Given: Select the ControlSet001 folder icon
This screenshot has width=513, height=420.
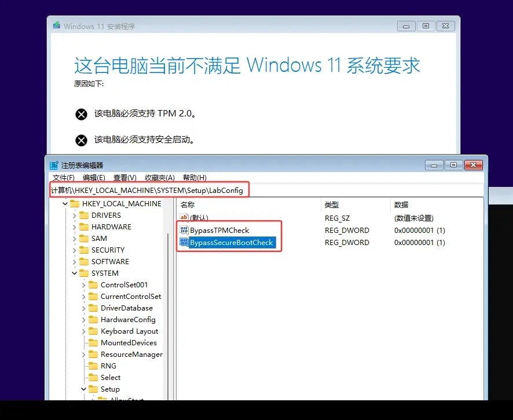Looking at the screenshot, I should pyautogui.click(x=93, y=285).
